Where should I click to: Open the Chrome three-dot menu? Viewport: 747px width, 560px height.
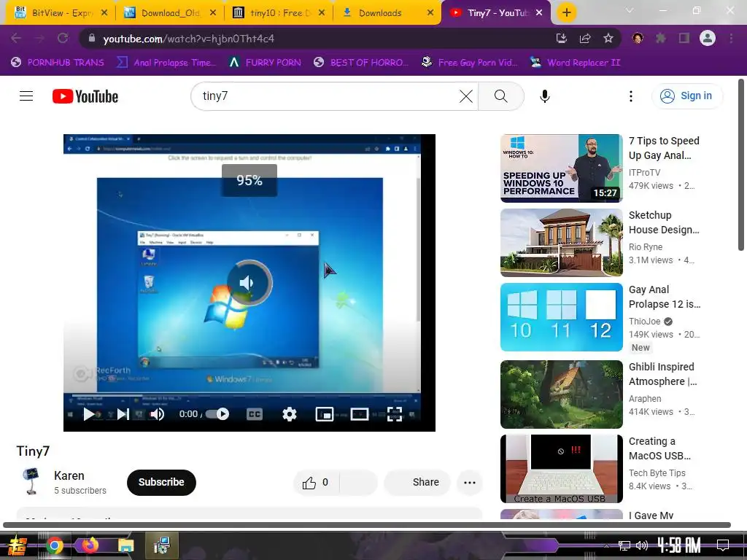pyautogui.click(x=731, y=38)
